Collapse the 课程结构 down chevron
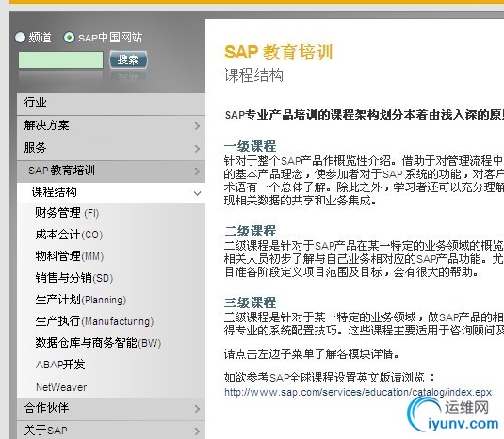 [x=197, y=193]
